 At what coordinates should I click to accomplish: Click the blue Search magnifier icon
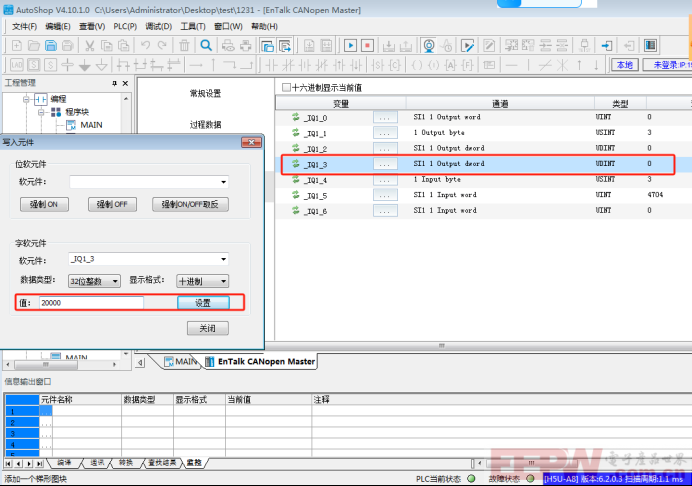point(206,45)
